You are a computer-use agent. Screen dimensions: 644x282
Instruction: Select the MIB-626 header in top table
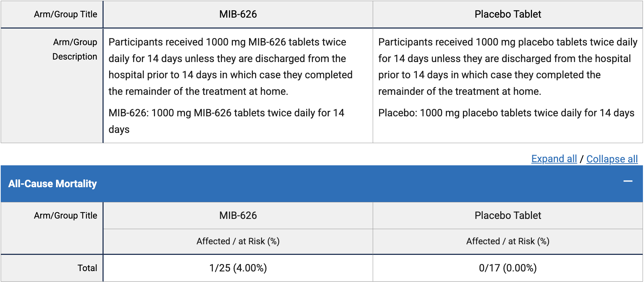coord(238,14)
